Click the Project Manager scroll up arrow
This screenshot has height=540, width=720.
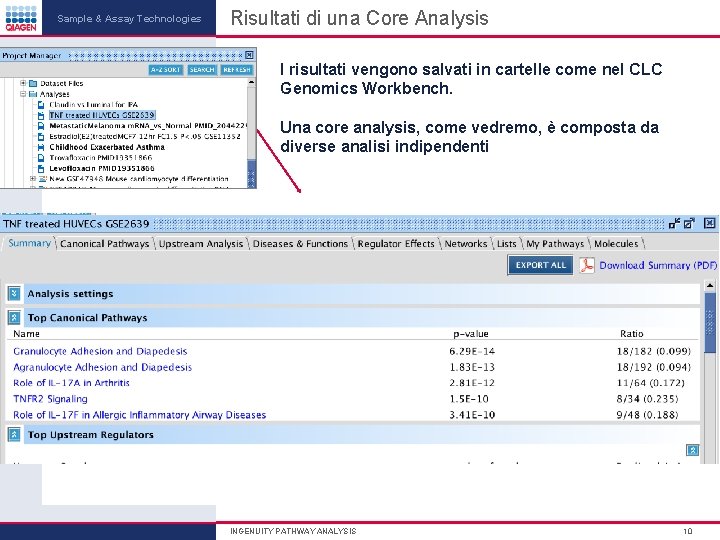pyautogui.click(x=251, y=82)
